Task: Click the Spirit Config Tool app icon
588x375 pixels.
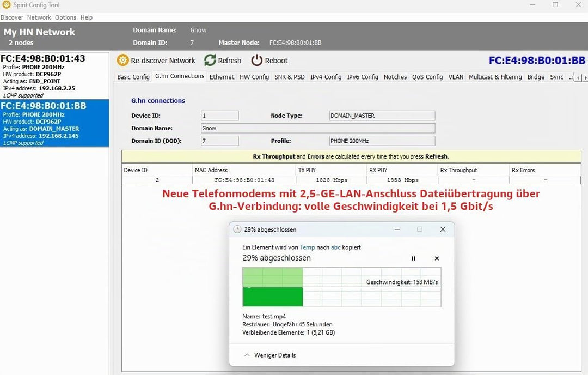Action: (x=7, y=5)
